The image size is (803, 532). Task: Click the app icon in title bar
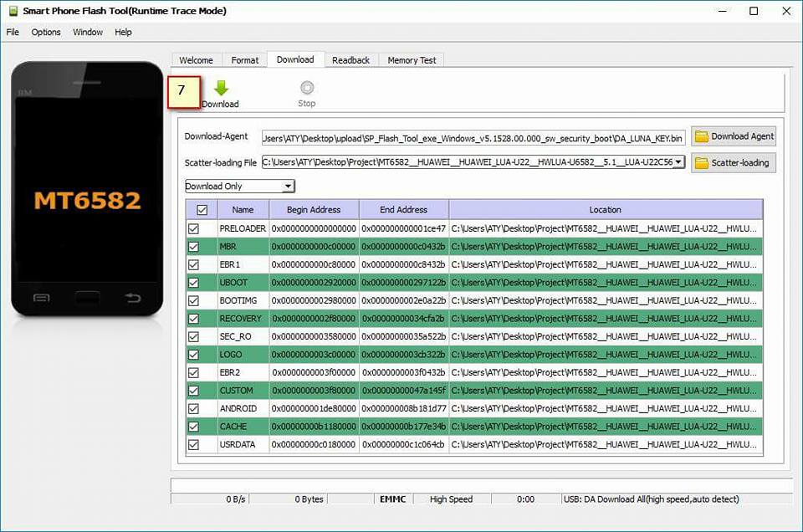click(13, 11)
